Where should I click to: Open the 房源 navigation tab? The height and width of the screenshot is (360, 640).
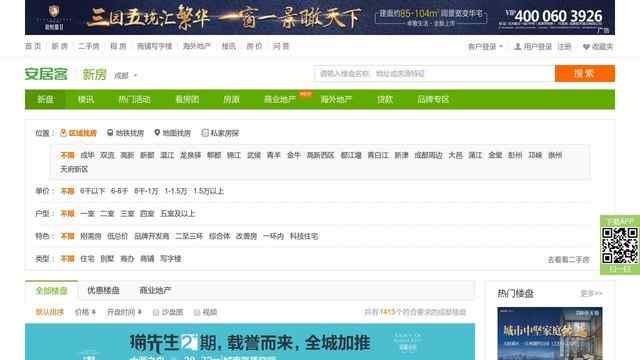click(231, 99)
